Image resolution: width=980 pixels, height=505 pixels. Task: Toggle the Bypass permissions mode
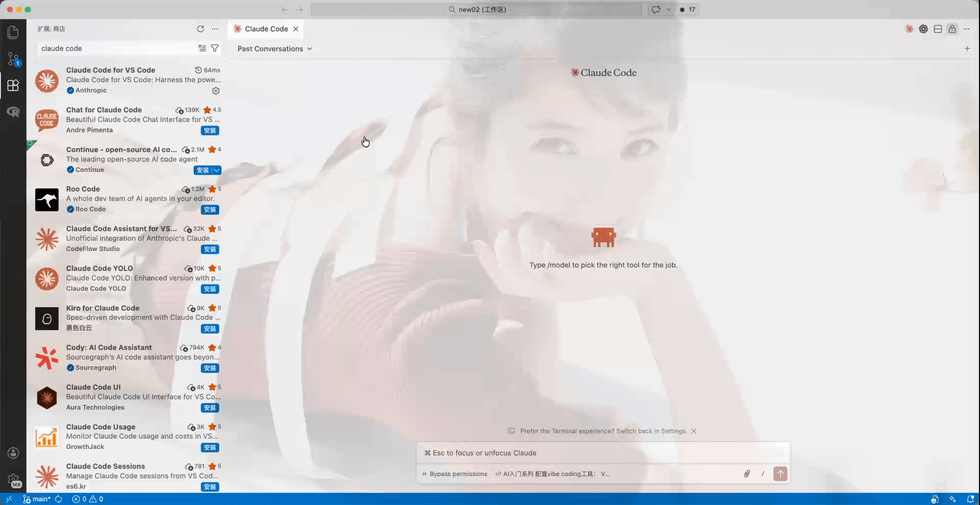(x=455, y=474)
